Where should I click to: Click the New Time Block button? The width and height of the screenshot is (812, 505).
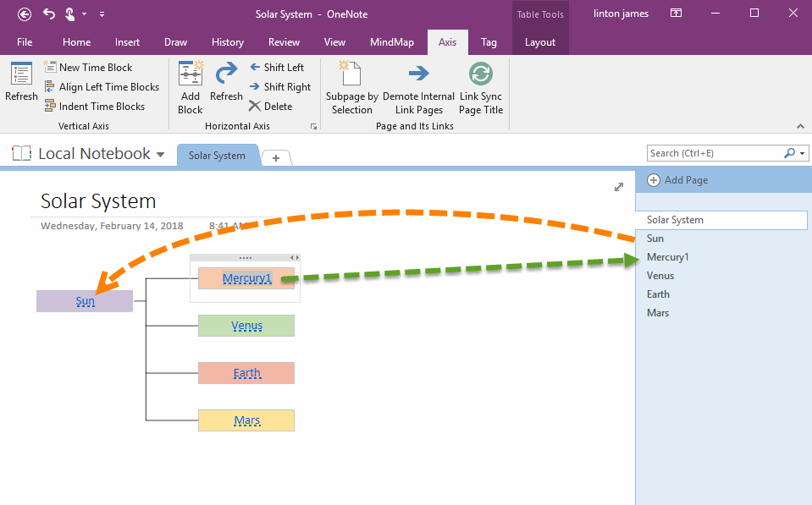[x=88, y=68]
